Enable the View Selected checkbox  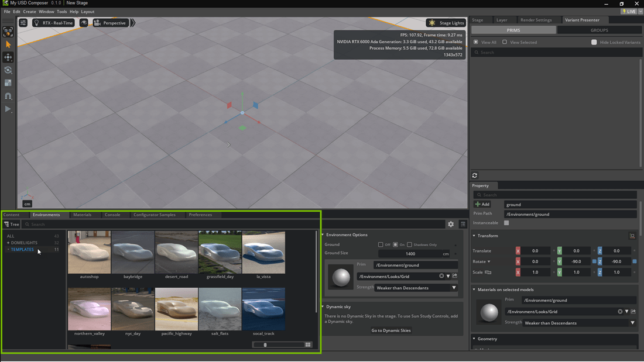505,42
